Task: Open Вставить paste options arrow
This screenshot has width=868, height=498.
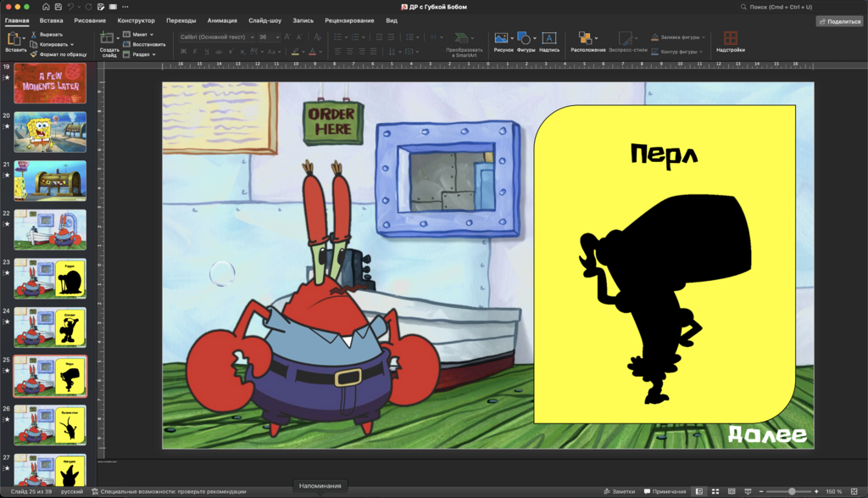Action: click(24, 38)
